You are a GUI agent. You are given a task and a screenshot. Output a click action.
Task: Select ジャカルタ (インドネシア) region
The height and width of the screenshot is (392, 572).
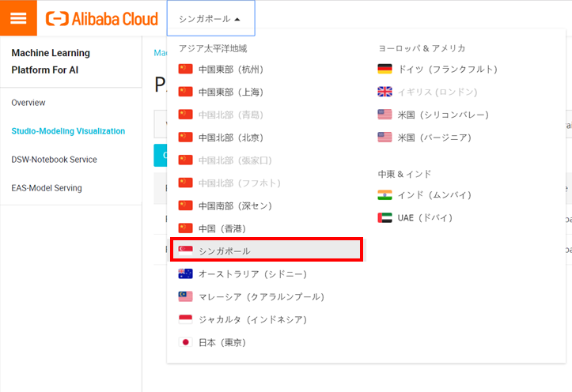point(252,319)
